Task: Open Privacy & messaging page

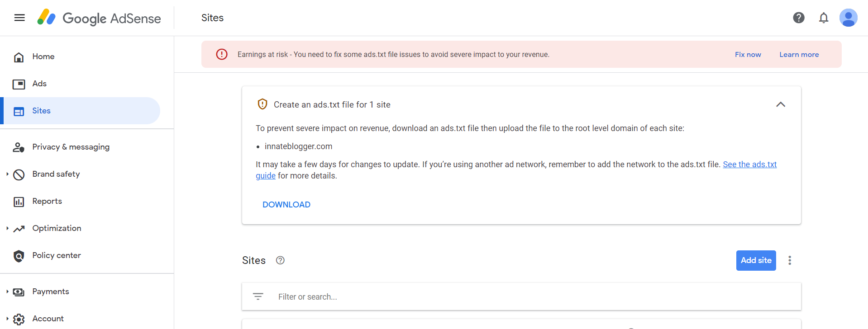Action: (71, 147)
